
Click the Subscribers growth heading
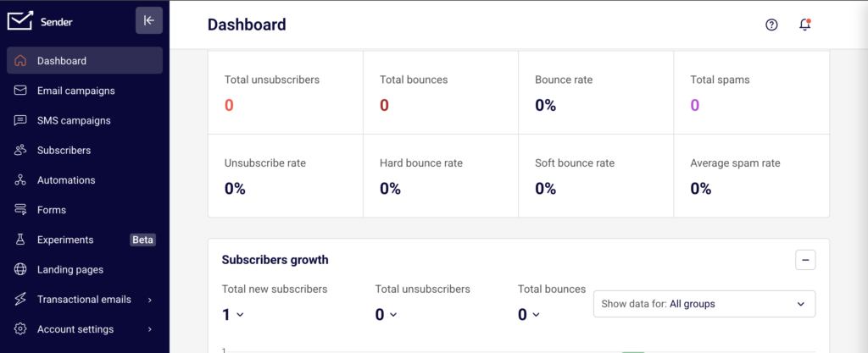[275, 260]
